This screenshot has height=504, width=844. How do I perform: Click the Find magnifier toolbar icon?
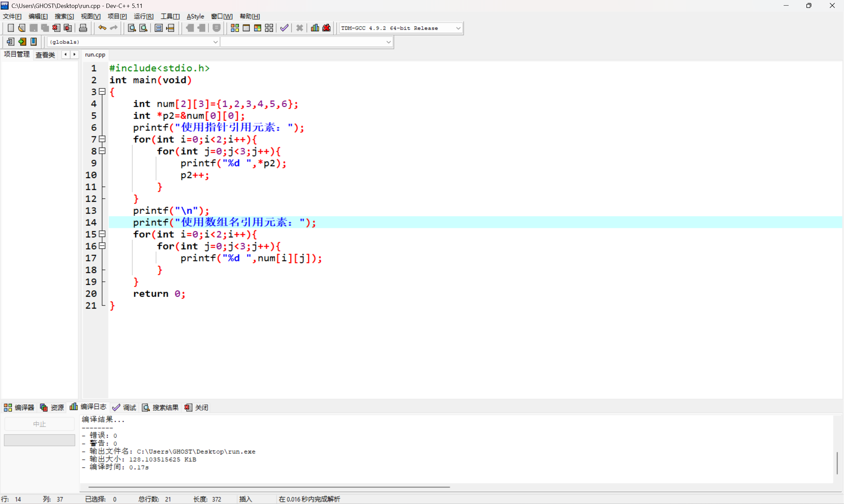[x=132, y=28]
